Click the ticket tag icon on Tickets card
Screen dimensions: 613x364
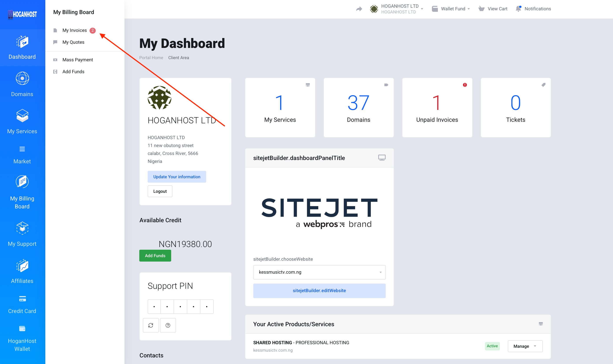click(x=543, y=85)
